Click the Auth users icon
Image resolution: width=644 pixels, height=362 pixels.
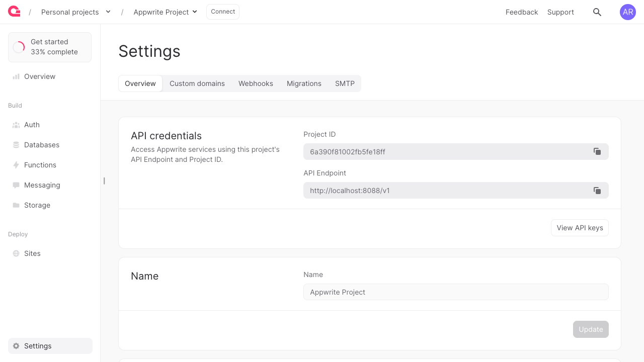pos(16,125)
